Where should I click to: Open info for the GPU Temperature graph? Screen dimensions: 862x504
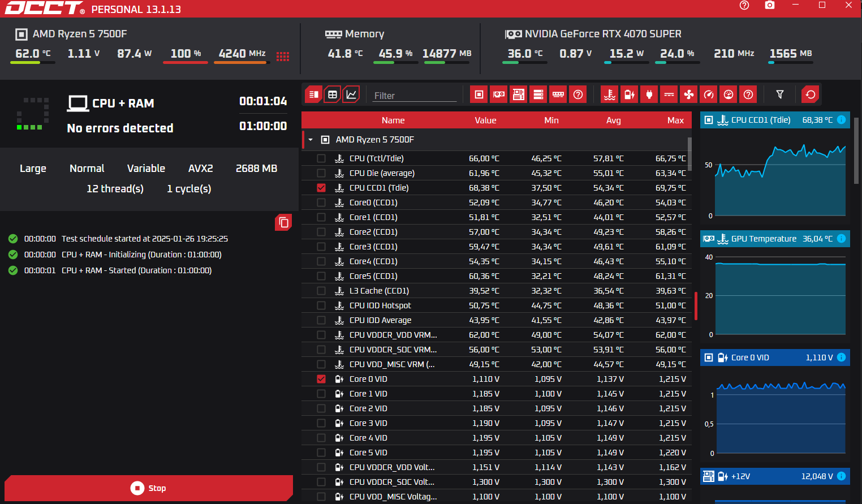pyautogui.click(x=841, y=239)
